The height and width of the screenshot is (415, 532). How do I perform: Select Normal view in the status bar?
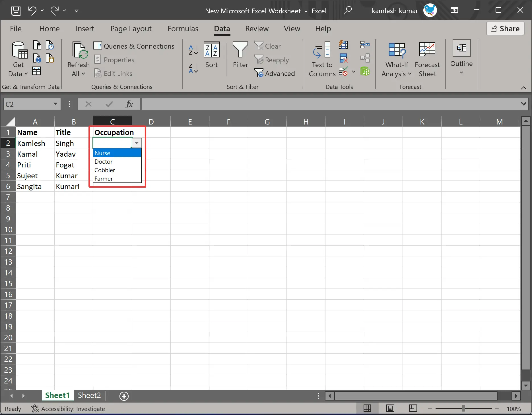coord(367,408)
